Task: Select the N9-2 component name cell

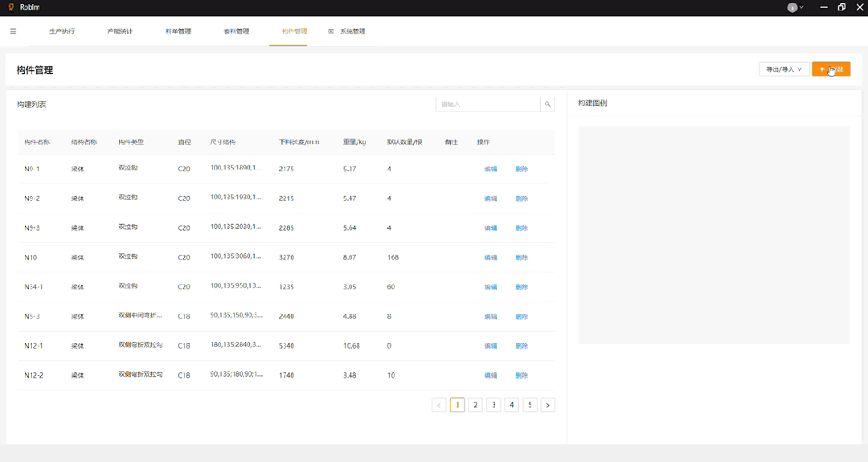Action: pos(32,198)
